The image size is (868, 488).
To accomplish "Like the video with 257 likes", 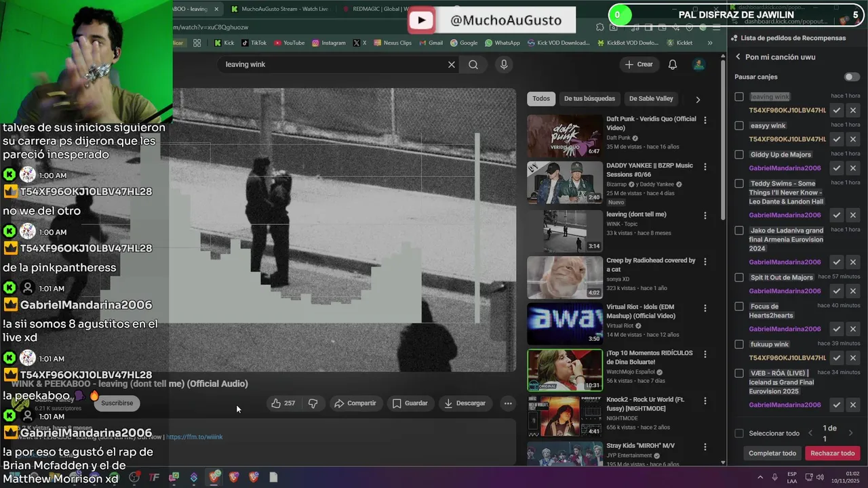I will click(283, 403).
